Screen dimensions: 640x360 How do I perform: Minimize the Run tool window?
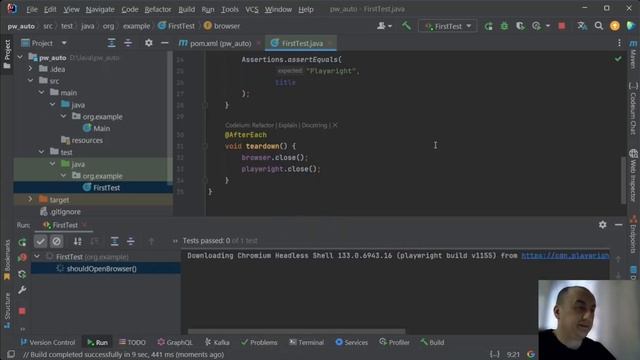(619, 224)
